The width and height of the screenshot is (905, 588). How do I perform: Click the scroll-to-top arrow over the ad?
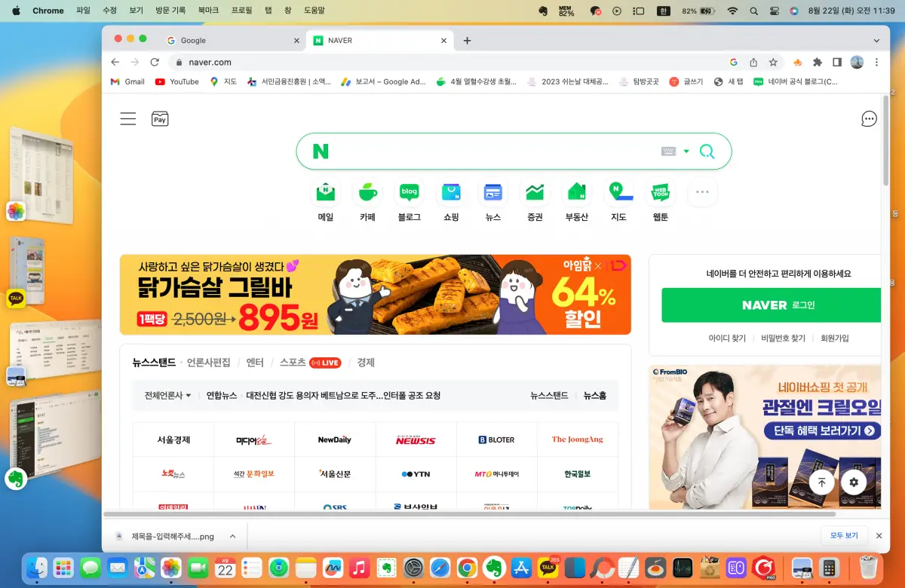821,482
